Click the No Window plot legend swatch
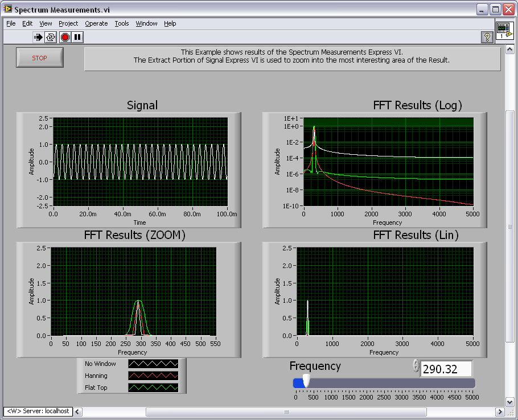This screenshot has width=518, height=420. 153,364
